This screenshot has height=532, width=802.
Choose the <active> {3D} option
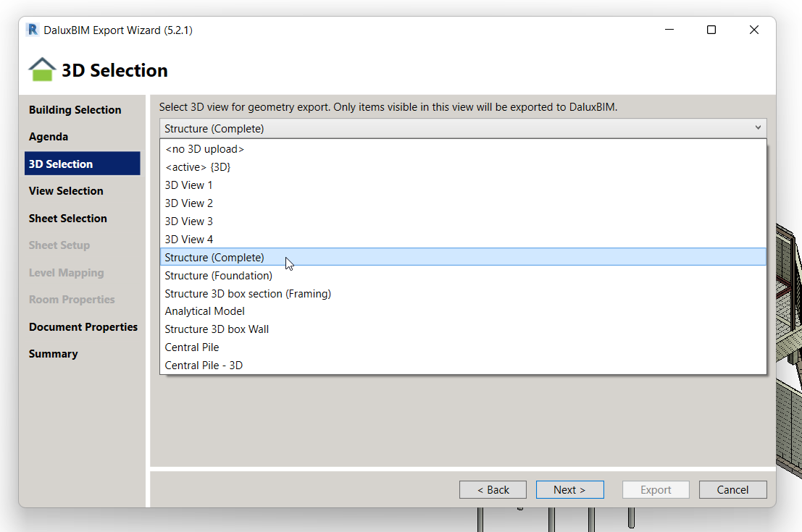pos(463,167)
